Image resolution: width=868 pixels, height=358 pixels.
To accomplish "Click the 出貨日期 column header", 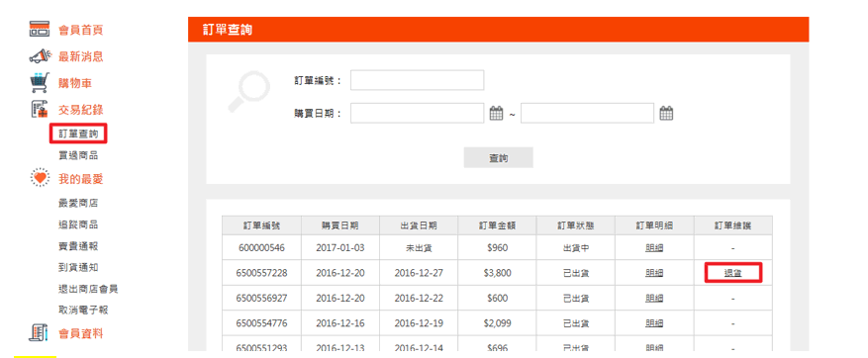I will [x=419, y=225].
